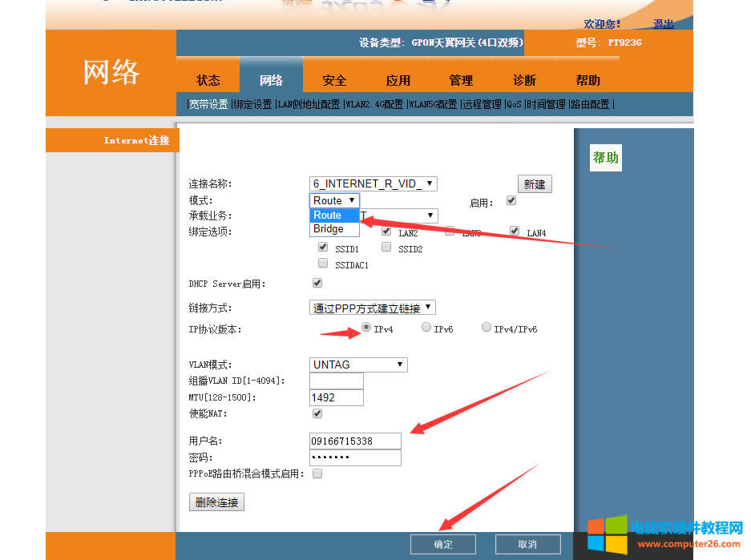This screenshot has width=751, height=560.
Task: Select the IPv4 radio button
Action: tap(366, 328)
